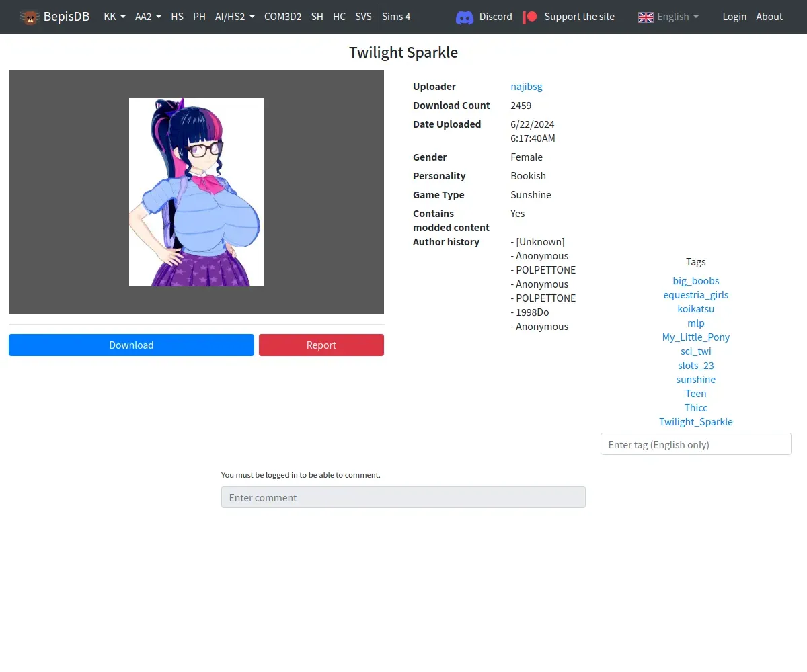Go to the HS section
Image resolution: width=807 pixels, height=672 pixels.
[177, 17]
